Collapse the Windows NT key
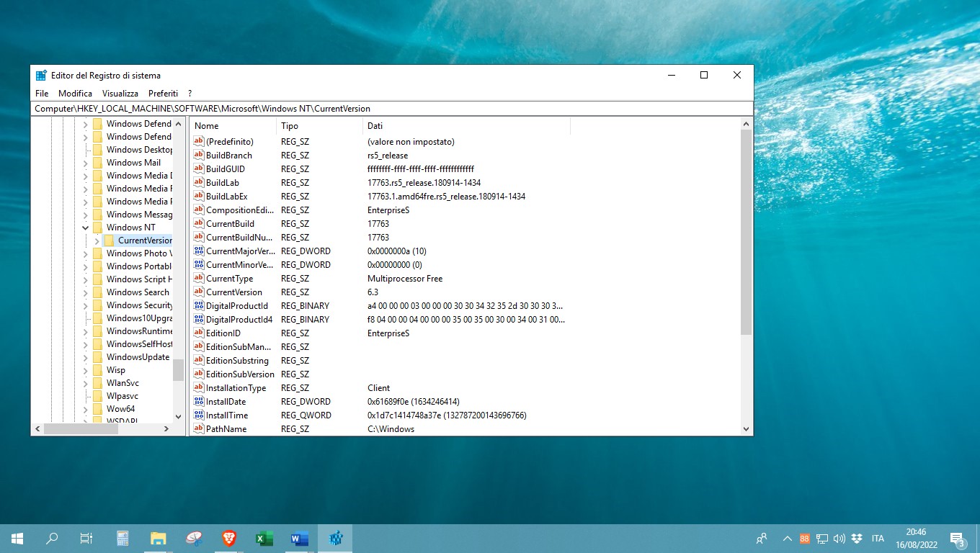This screenshot has width=980, height=553. (x=85, y=228)
